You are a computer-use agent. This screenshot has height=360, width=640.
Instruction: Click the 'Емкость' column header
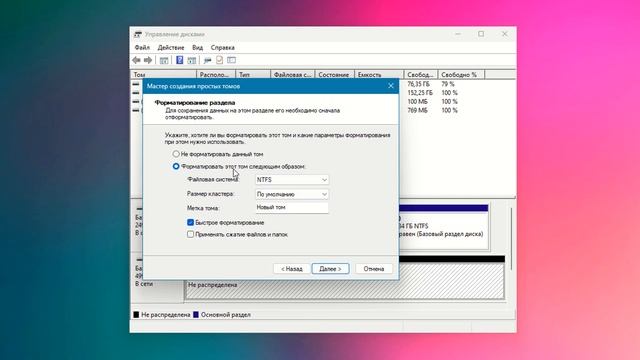tap(379, 75)
